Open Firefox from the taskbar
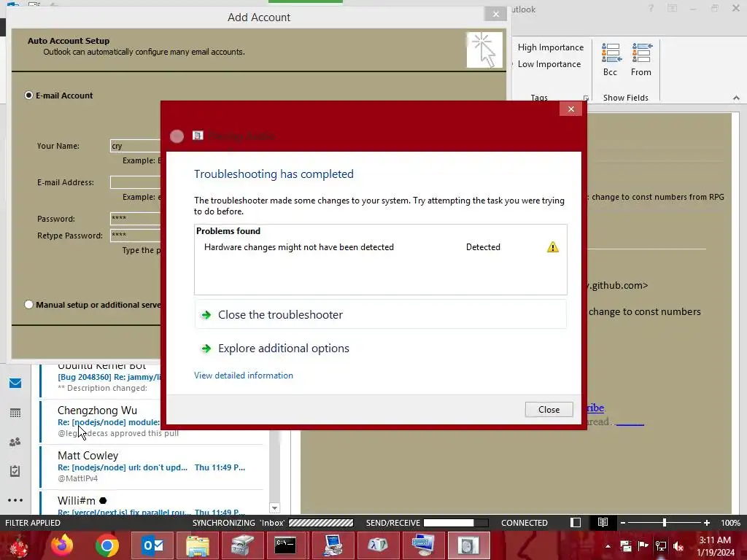The height and width of the screenshot is (560, 747). pos(62,545)
